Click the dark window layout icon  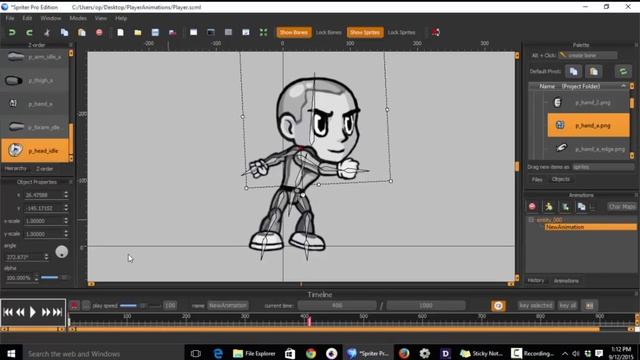click(211, 32)
